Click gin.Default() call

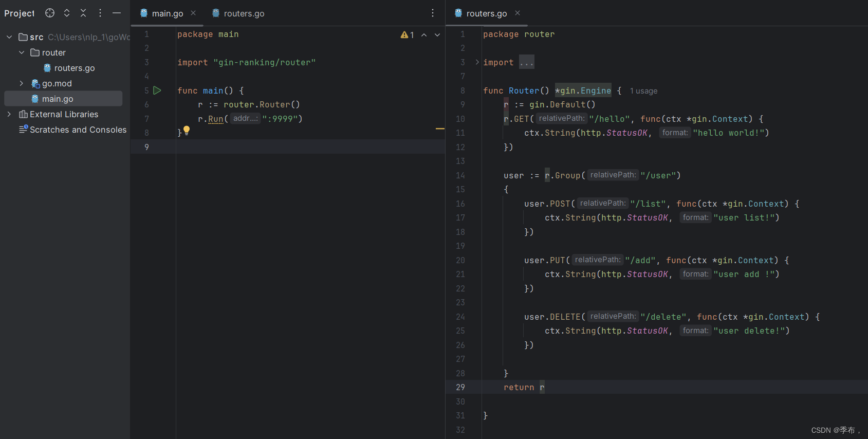click(x=562, y=104)
